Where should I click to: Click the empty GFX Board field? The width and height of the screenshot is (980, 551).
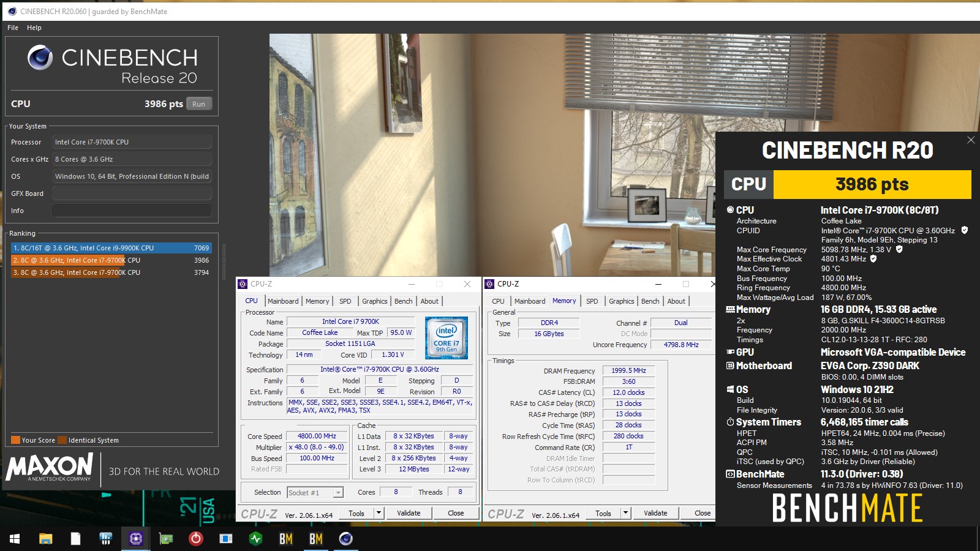(132, 193)
